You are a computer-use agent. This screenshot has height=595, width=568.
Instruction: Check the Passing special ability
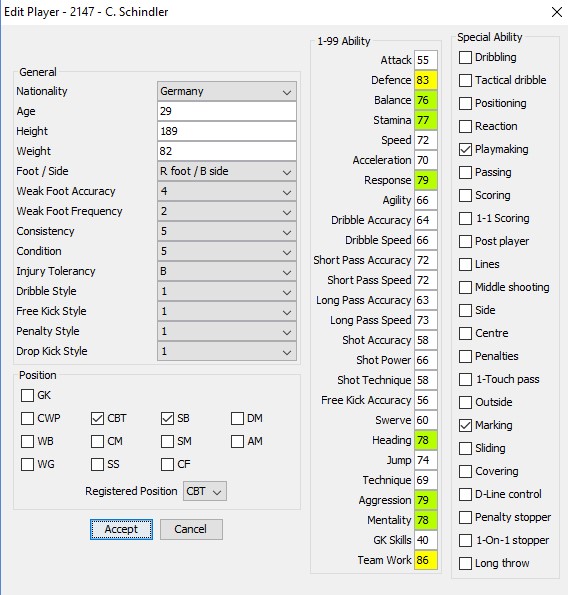click(x=465, y=172)
